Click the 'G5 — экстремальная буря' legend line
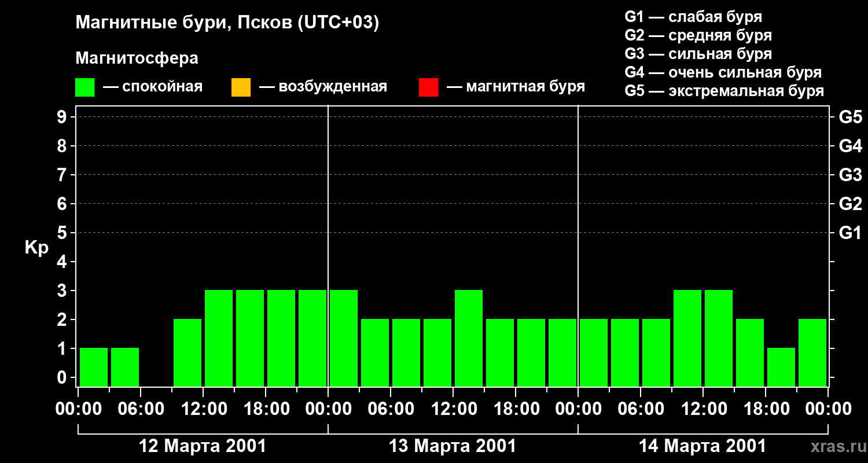Image resolution: width=868 pixels, height=463 pixels. coord(724,91)
